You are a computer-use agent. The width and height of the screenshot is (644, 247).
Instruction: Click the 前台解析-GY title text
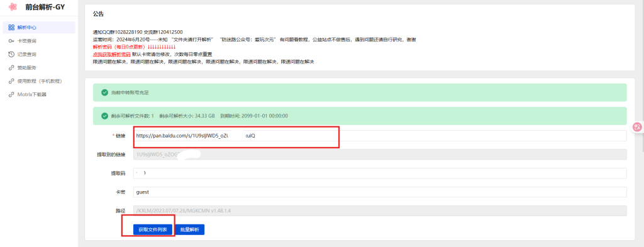coord(45,6)
